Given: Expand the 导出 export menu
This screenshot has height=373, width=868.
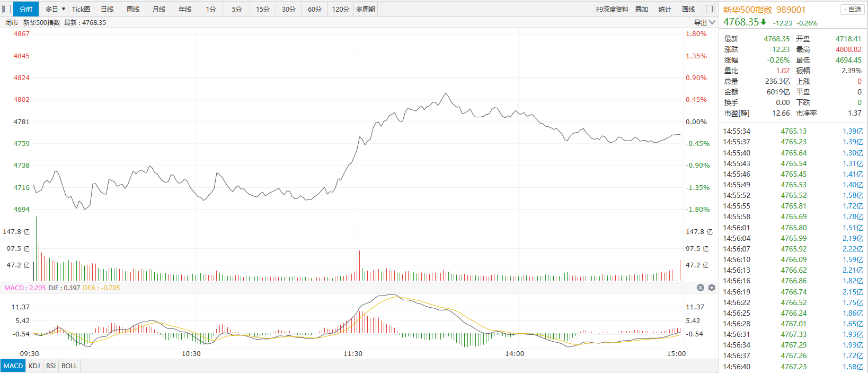Looking at the screenshot, I should tap(705, 22).
